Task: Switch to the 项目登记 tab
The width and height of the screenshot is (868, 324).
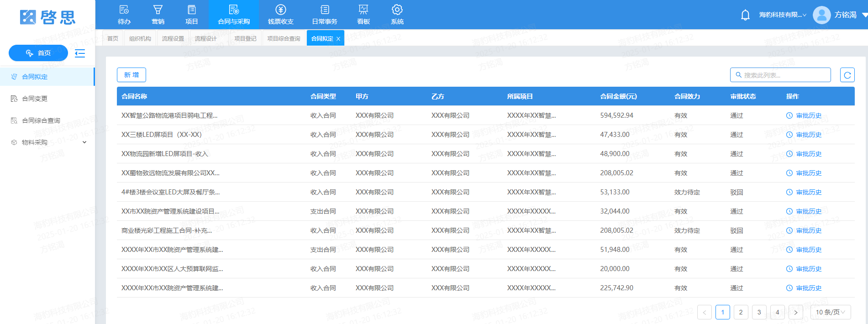Action: click(245, 38)
